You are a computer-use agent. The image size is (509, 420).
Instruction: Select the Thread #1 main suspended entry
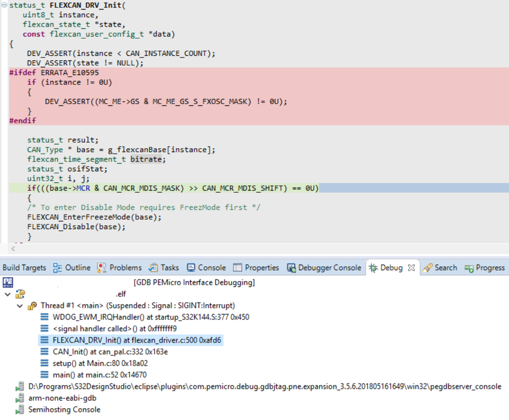coord(138,306)
